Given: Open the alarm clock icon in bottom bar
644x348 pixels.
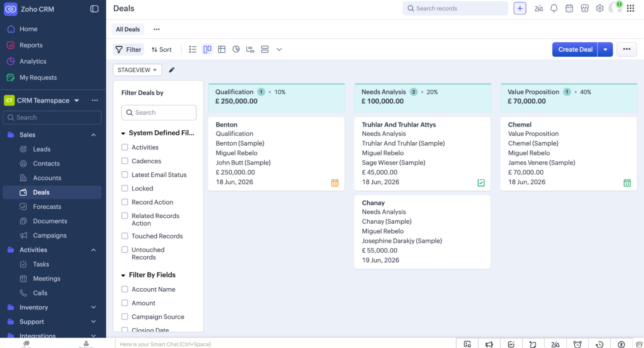Looking at the screenshot, I should click(577, 344).
